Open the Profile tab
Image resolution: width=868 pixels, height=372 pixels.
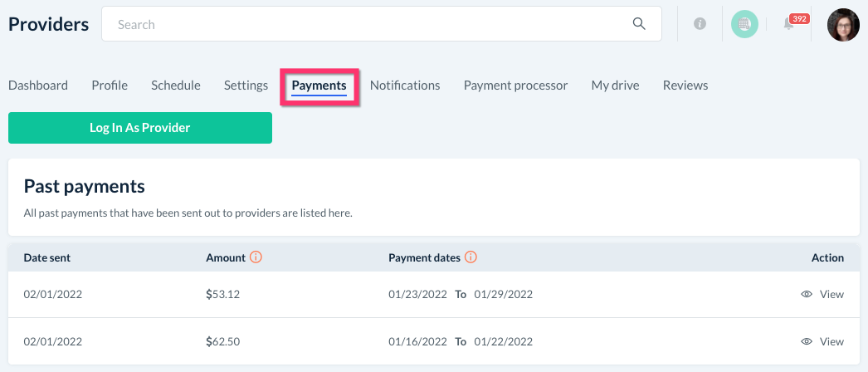(x=110, y=85)
